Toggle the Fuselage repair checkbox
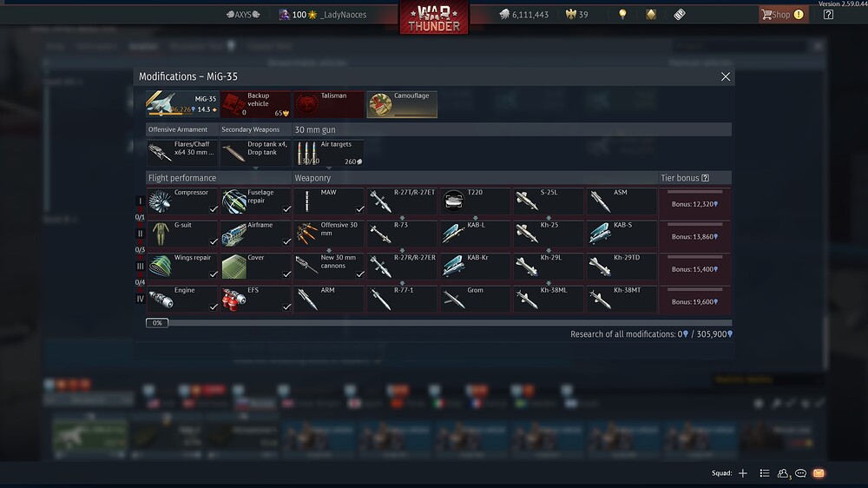868x488 pixels. tap(286, 209)
